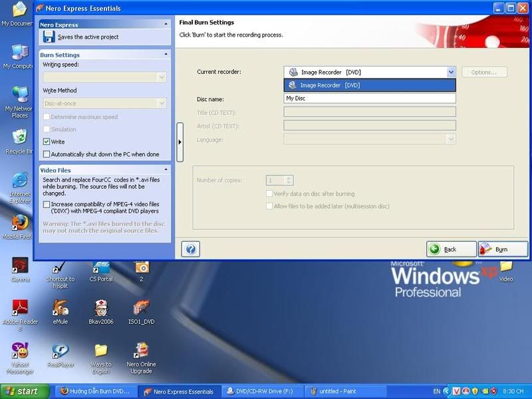The image size is (532, 399).
Task: Click the floppy disk save project icon
Action: 49,37
